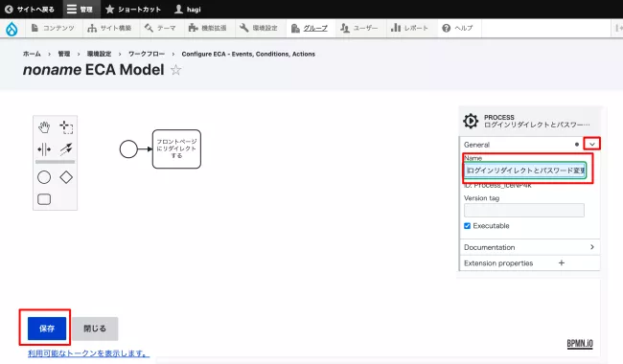
Task: Go to ワークフロー breadcrumb link
Action: click(x=147, y=54)
